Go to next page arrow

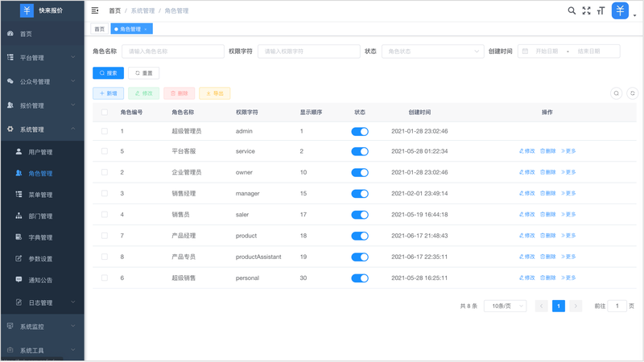pyautogui.click(x=576, y=306)
